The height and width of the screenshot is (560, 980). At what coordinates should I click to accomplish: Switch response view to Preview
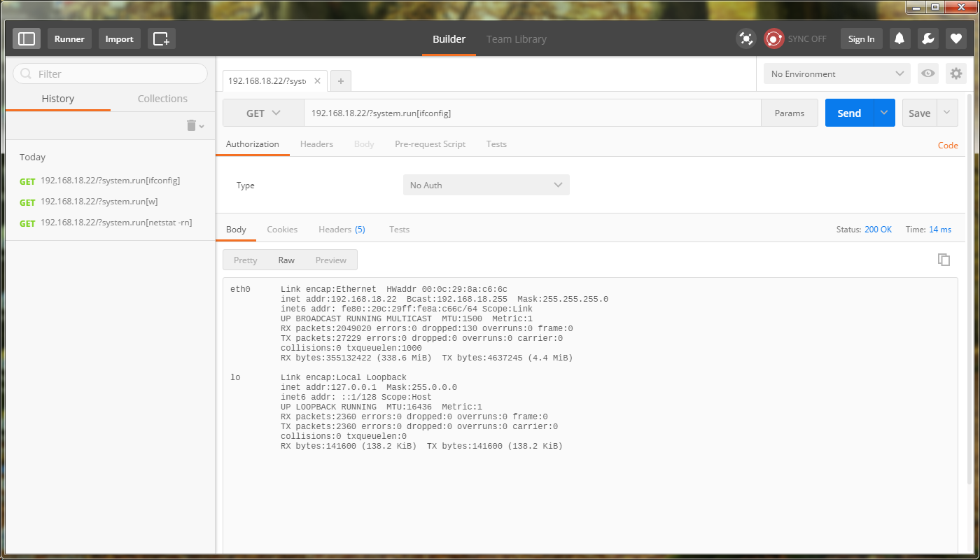point(330,260)
